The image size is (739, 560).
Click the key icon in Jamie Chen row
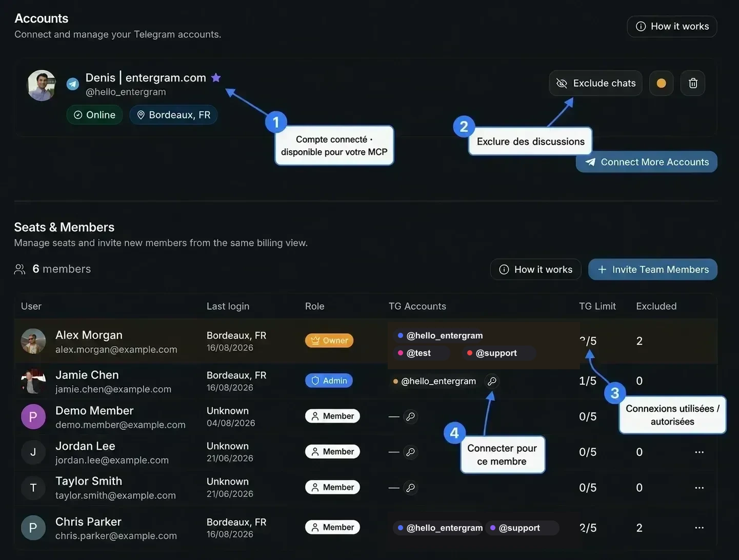(x=492, y=381)
